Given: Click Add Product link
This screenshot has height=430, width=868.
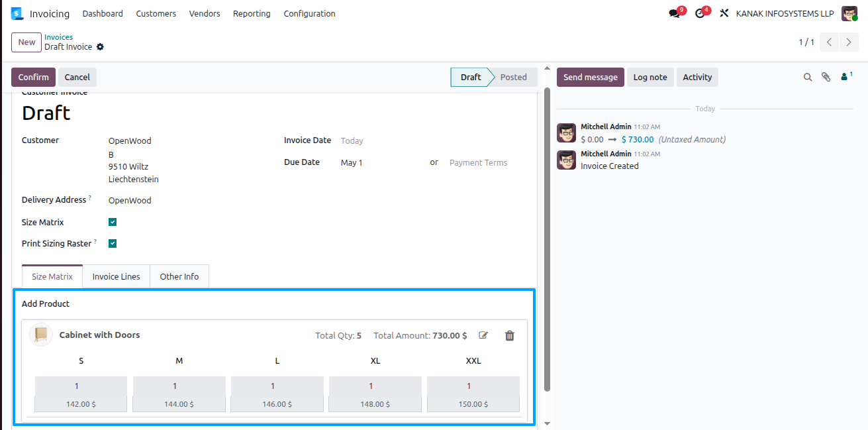Looking at the screenshot, I should pyautogui.click(x=46, y=303).
